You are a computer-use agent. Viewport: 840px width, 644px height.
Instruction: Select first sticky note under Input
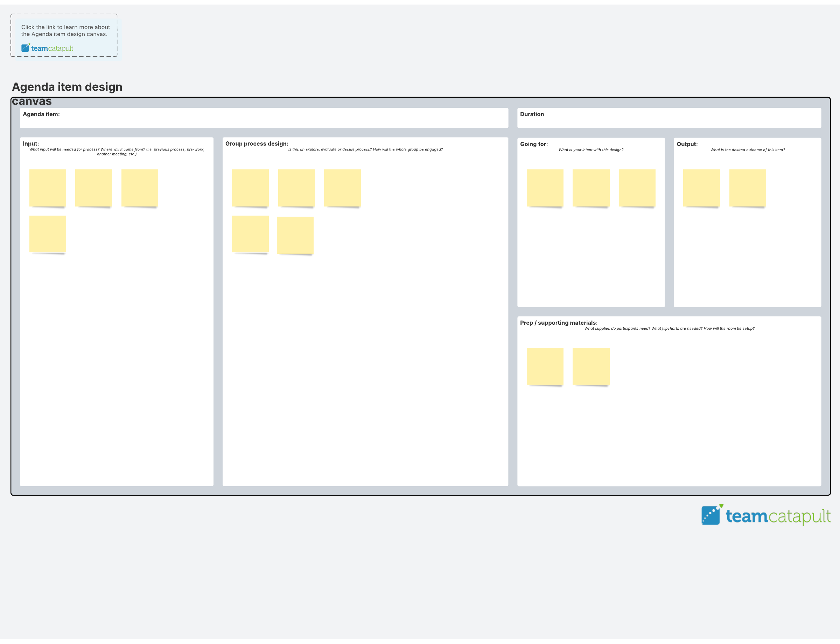(x=48, y=188)
